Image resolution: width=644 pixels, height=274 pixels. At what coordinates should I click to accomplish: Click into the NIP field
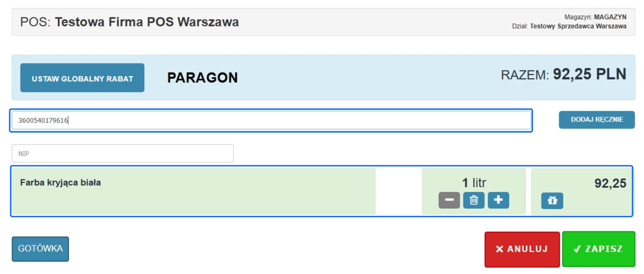(122, 153)
